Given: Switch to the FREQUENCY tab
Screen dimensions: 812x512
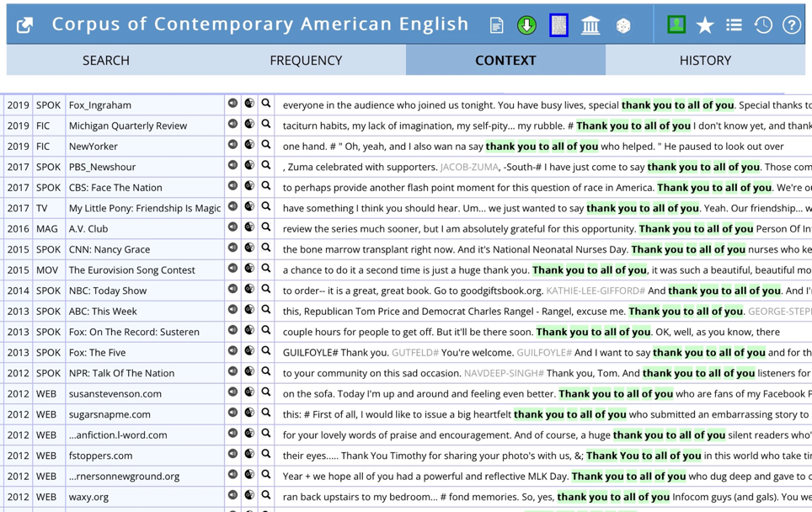Looking at the screenshot, I should point(306,60).
